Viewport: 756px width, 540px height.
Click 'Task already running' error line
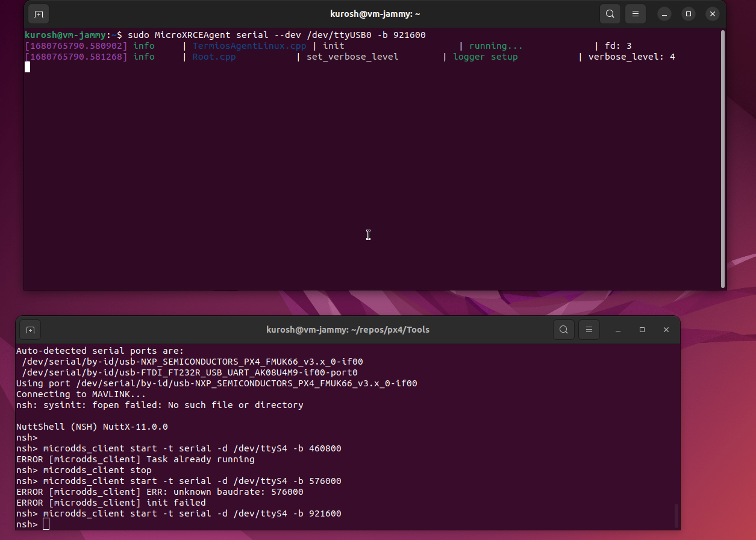(x=136, y=459)
